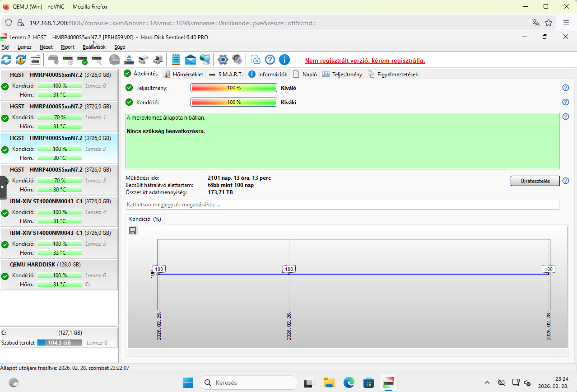Viewport: 577px width, 392px height.
Task: Click the disk with magnifier toolbar icon
Action: point(96,60)
